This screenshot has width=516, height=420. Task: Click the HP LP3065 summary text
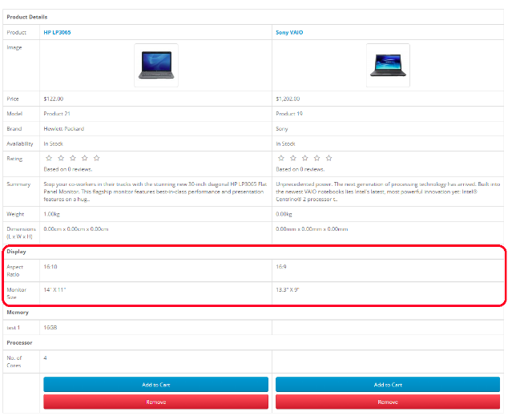[x=155, y=192]
